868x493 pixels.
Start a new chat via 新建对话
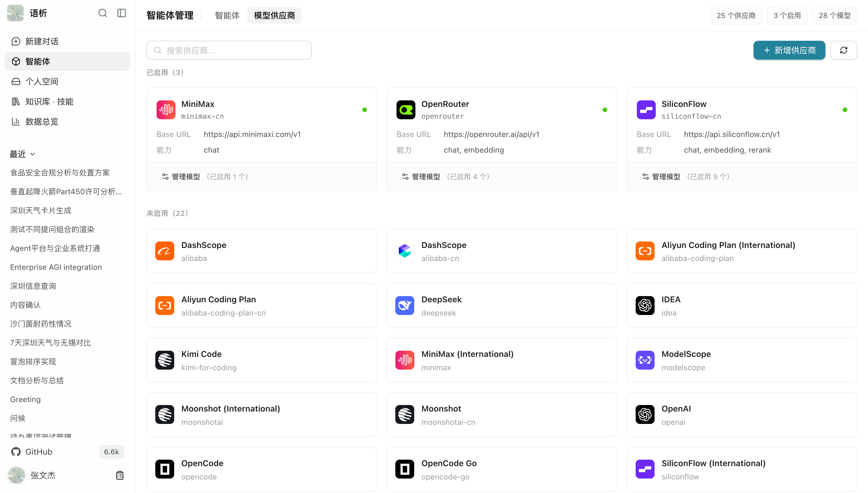click(67, 41)
